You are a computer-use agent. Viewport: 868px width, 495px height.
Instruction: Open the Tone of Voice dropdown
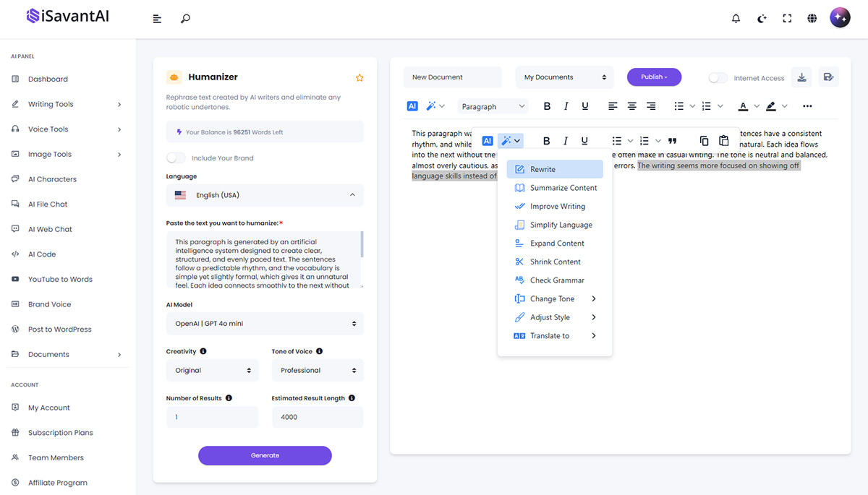(318, 370)
